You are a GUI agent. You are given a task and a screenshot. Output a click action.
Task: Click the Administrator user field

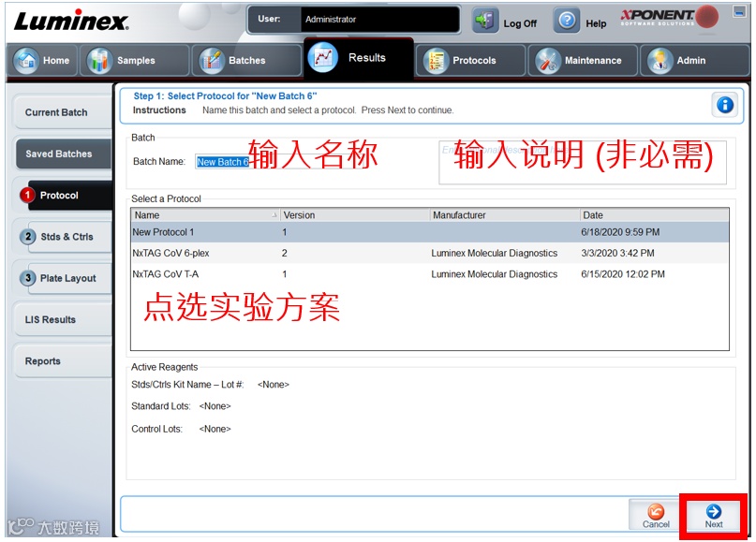(x=380, y=20)
